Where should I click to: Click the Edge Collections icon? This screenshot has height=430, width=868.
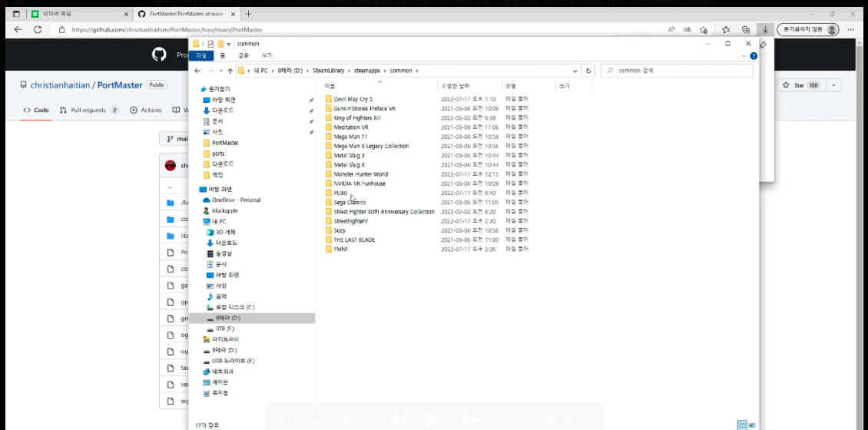pos(745,29)
